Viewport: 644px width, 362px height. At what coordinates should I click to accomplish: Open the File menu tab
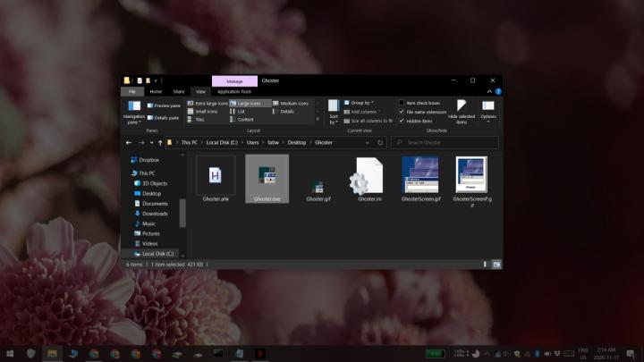[x=131, y=91]
